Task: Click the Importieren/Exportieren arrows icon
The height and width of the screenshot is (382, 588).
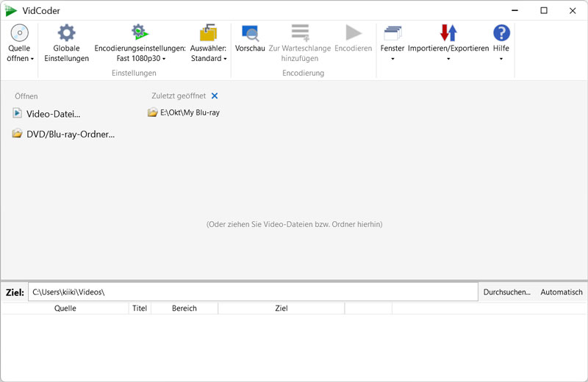Action: (x=448, y=33)
